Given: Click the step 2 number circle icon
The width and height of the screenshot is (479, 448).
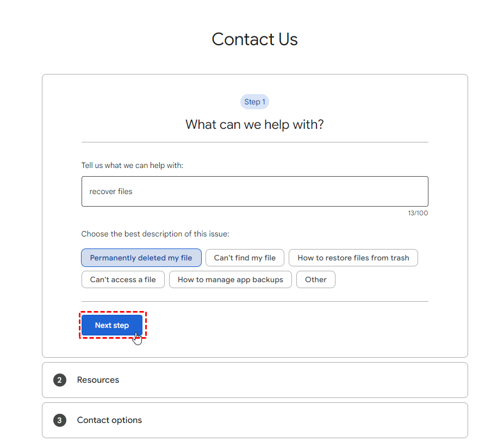Looking at the screenshot, I should coord(60,380).
